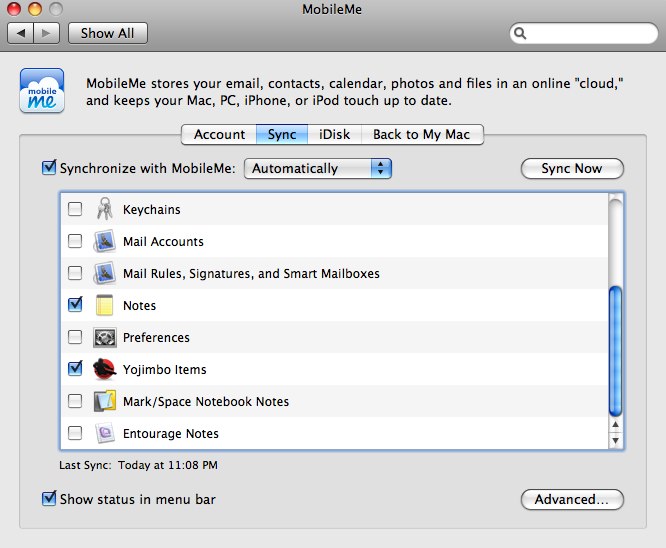Image resolution: width=666 pixels, height=548 pixels.
Task: Click the scroll down arrow
Action: click(x=615, y=440)
